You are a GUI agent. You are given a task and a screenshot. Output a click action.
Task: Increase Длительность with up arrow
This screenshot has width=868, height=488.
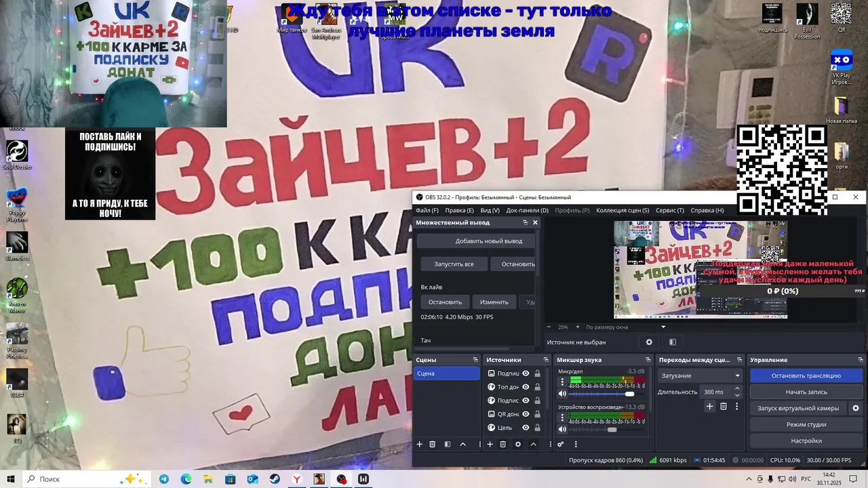(x=738, y=388)
